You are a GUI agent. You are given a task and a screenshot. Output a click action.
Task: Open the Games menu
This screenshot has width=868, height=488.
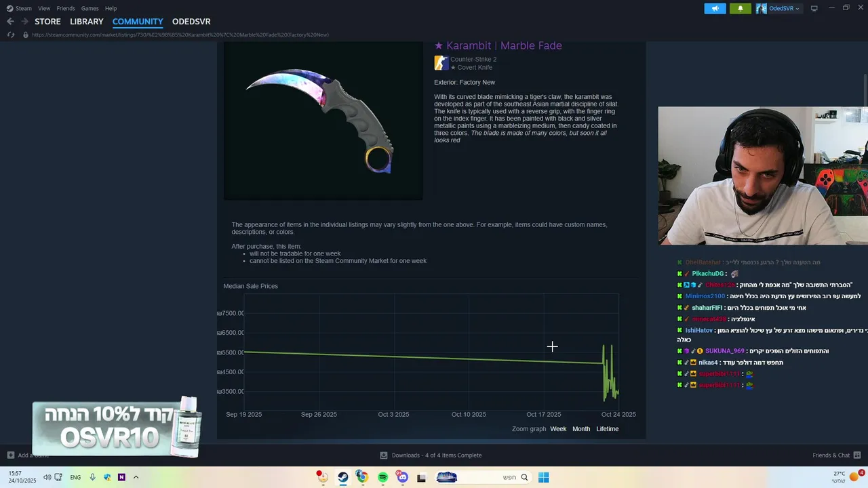(x=90, y=8)
